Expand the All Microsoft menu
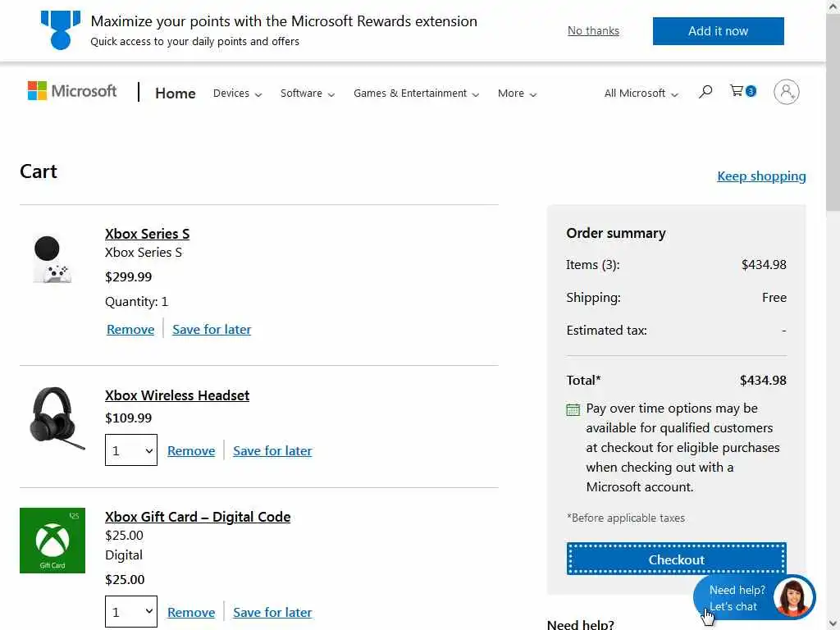The image size is (840, 630). point(641,94)
